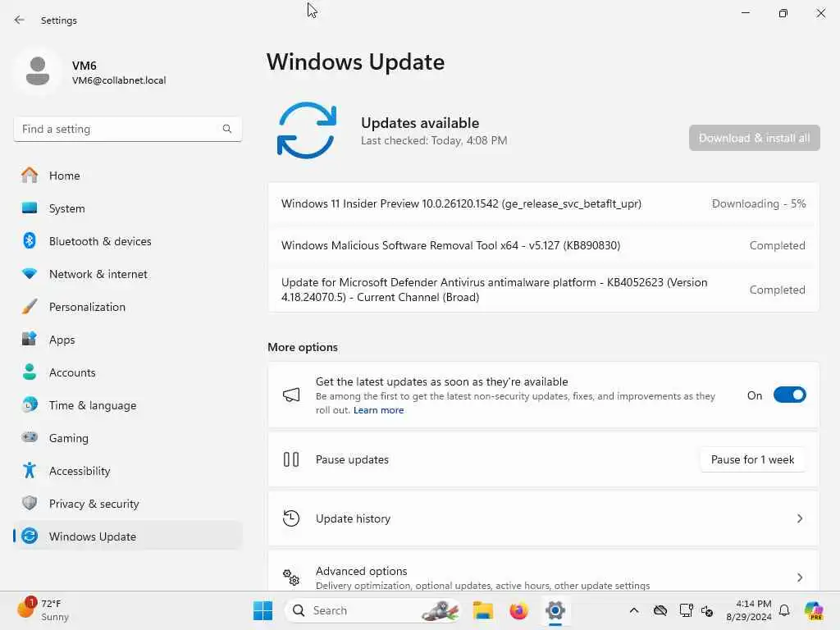Viewport: 840px width, 630px height.
Task: Click the network status tray icon
Action: pos(686,610)
